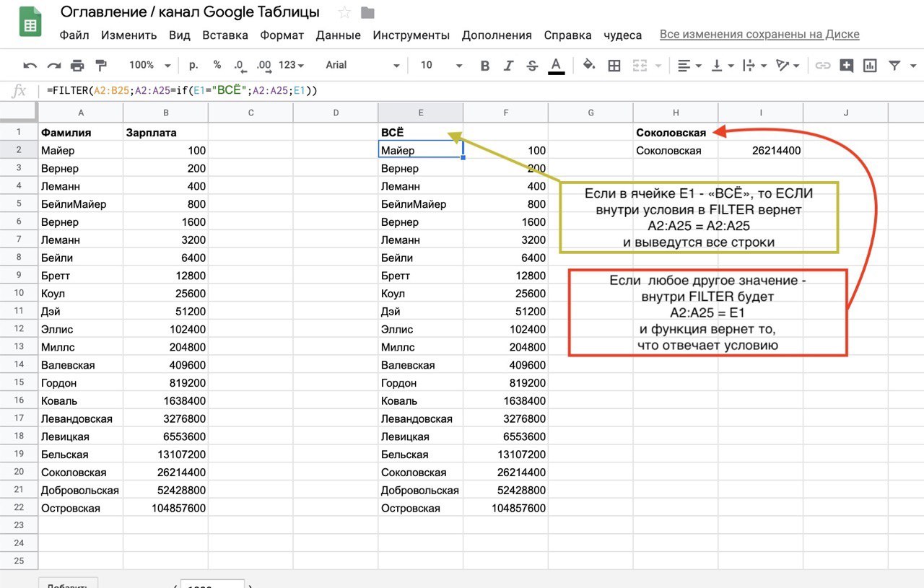This screenshot has height=588, width=924.
Task: Open the zoom 100% dropdown
Action: (149, 65)
